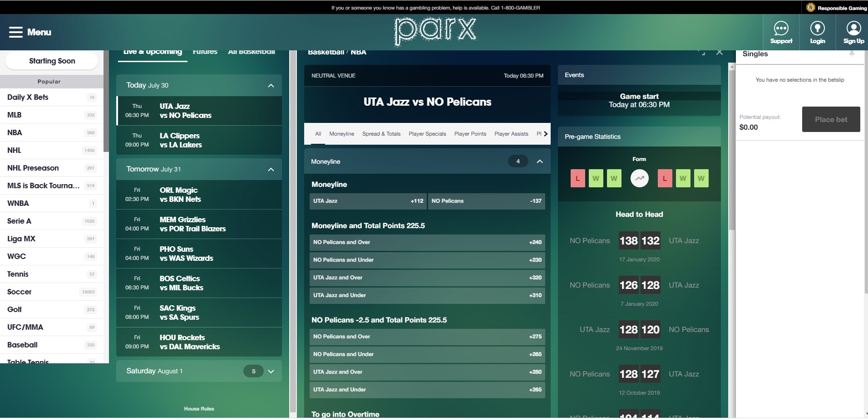The image size is (868, 420).
Task: Click the form trend arrow icon
Action: (639, 178)
